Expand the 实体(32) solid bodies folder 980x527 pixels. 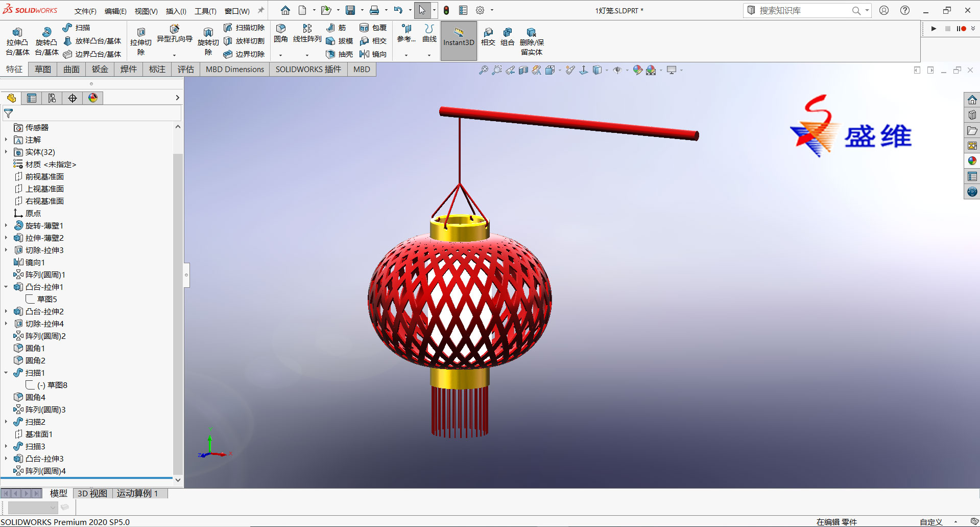point(6,152)
